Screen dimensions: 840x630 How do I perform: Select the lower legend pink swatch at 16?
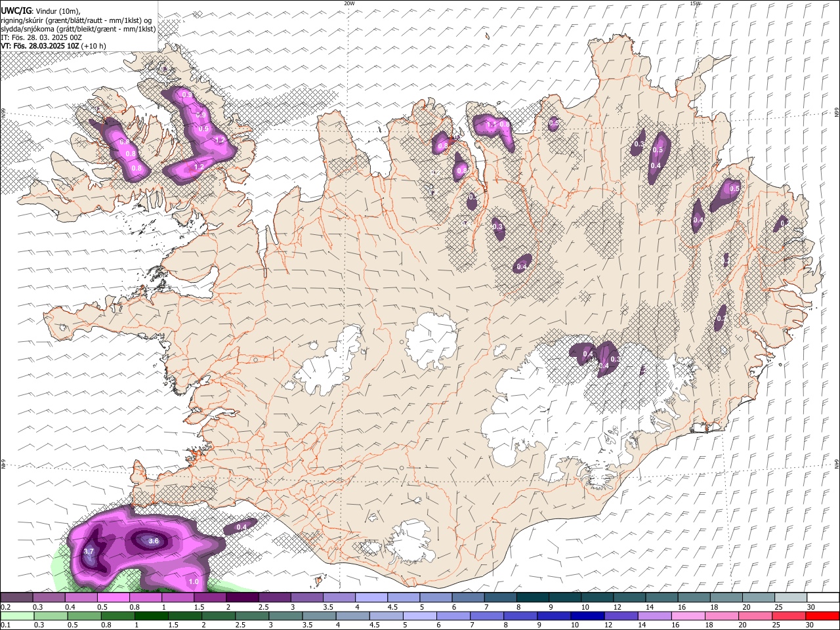688,616
